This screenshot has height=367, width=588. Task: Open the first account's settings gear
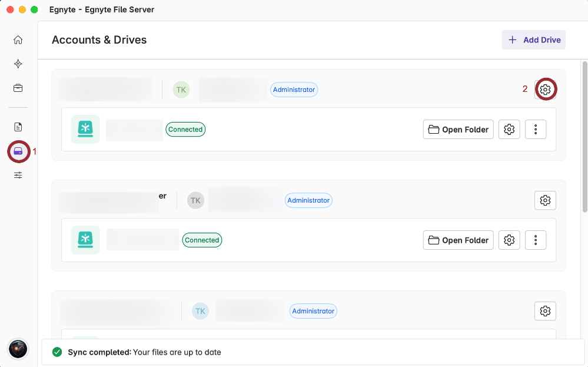pyautogui.click(x=545, y=90)
